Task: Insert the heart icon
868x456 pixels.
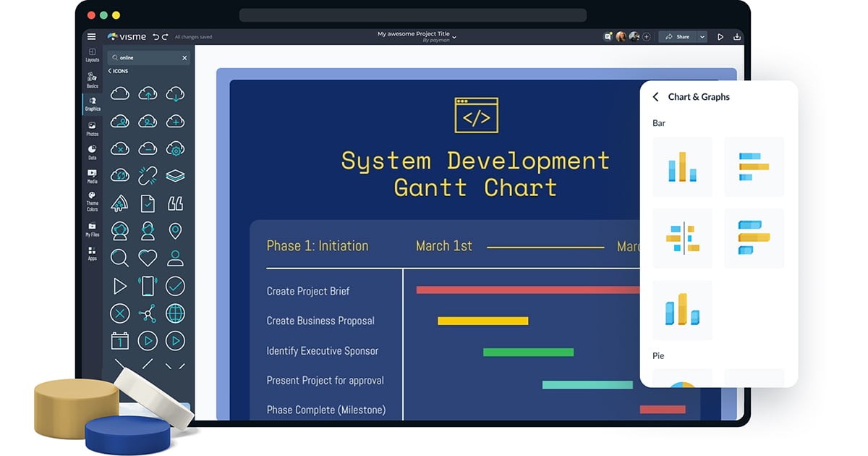Action: click(x=148, y=258)
